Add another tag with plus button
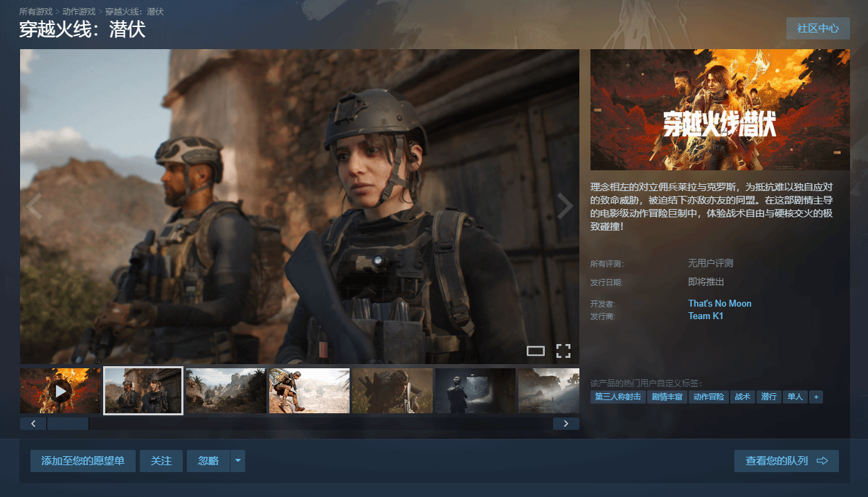 tap(816, 397)
